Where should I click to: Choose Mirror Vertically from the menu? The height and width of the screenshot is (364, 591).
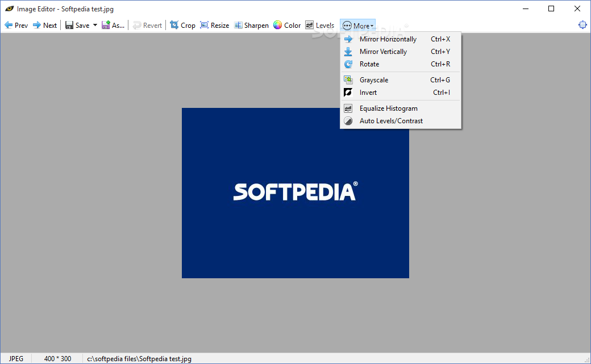pyautogui.click(x=400, y=52)
